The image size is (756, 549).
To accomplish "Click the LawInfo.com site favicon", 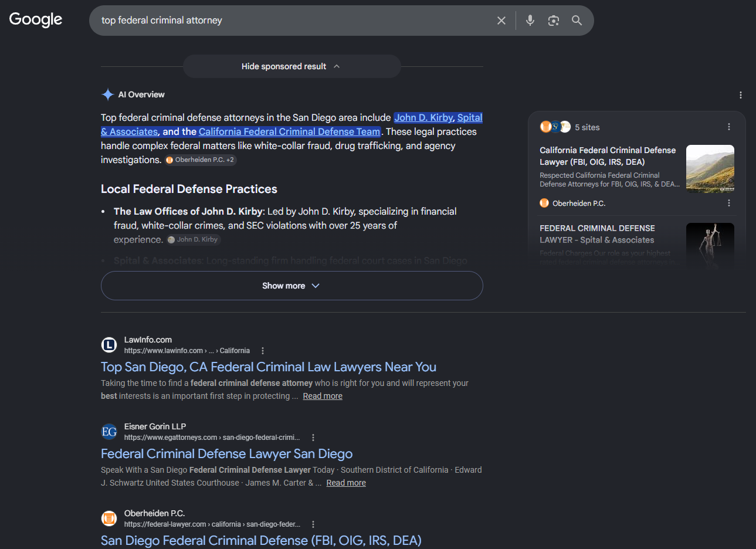I will pos(110,345).
